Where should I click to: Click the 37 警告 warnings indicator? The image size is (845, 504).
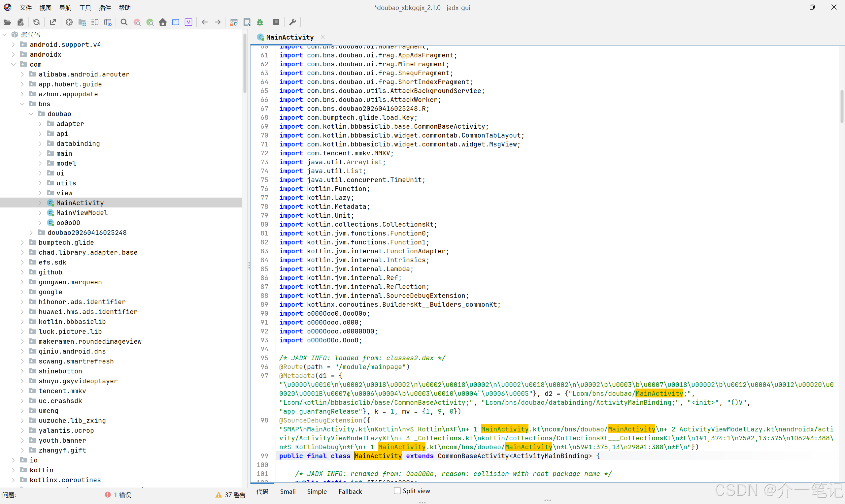(231, 495)
